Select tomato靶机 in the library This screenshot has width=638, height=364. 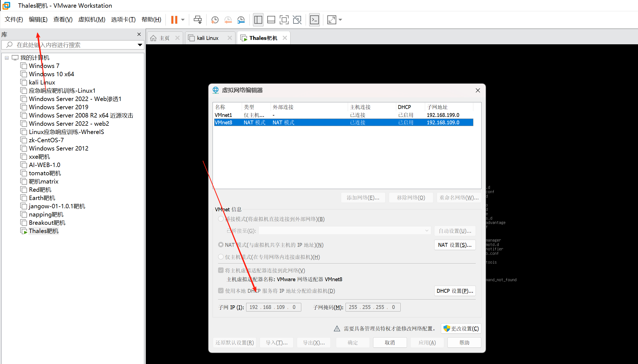pos(45,173)
